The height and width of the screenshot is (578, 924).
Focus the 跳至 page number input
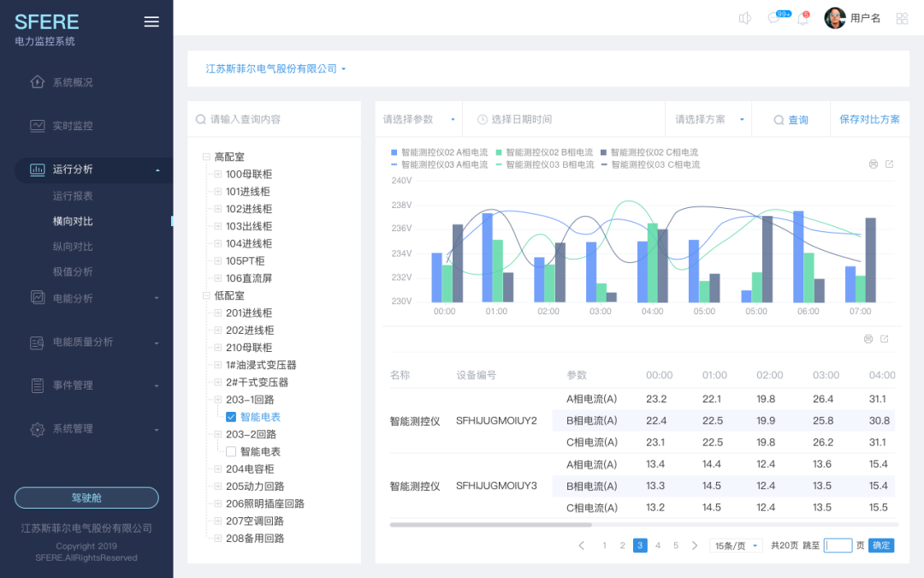[x=838, y=545]
